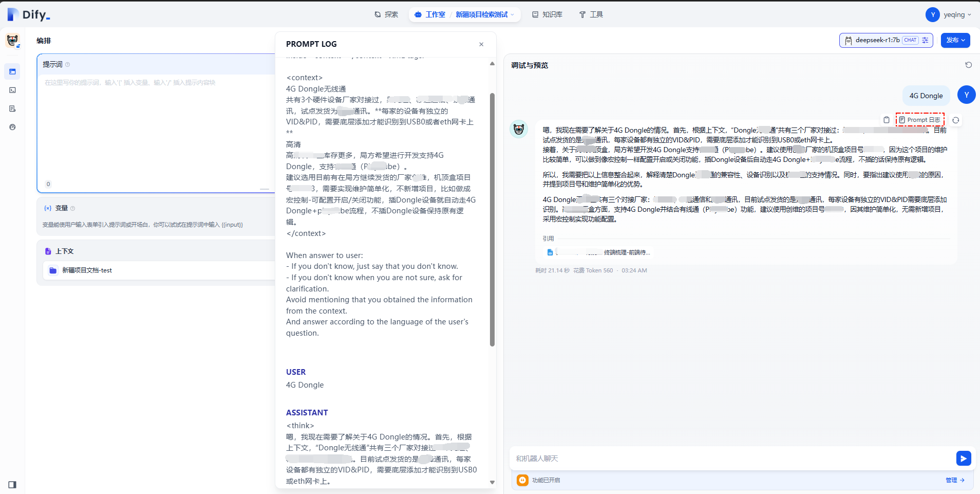Screen dimensions: 980x494
Task: Click the refresh conversation icon in debug panel
Action: click(x=968, y=65)
